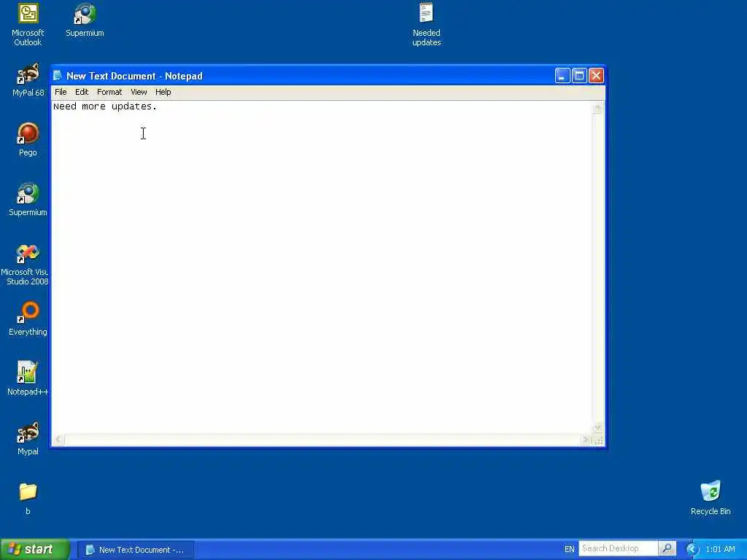Open the View menu in Notepad
This screenshot has width=747, height=560.
click(x=139, y=92)
